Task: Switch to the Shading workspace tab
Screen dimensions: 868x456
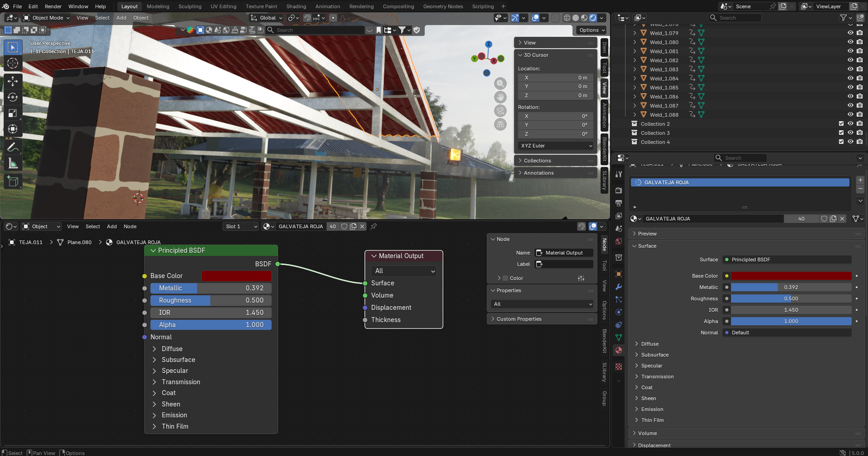Action: [x=296, y=7]
